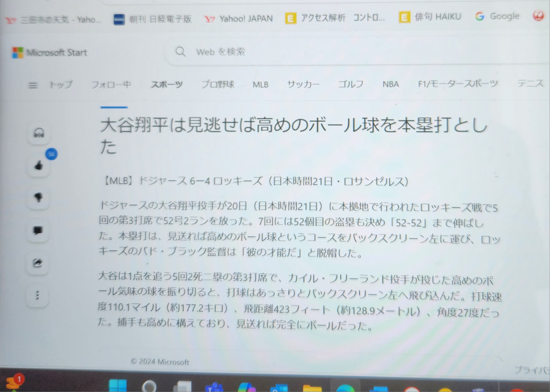Click the Windows Start button in taskbar
The width and height of the screenshot is (550, 392).
pos(118,386)
